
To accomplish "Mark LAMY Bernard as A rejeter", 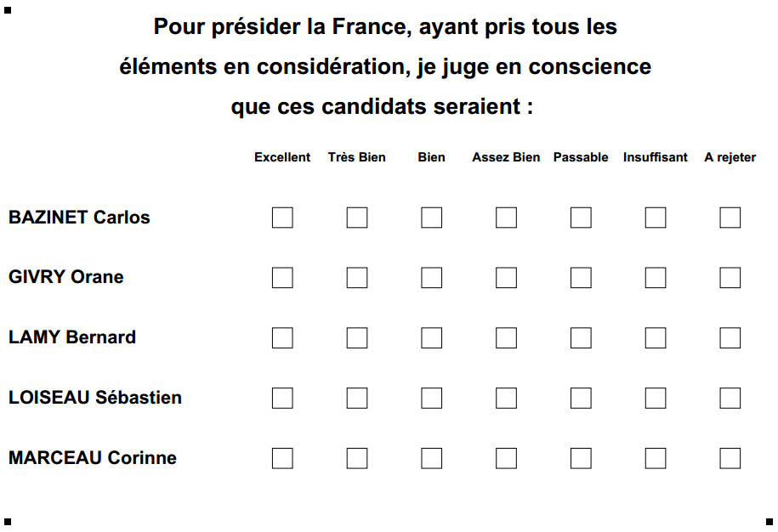I will 730,338.
